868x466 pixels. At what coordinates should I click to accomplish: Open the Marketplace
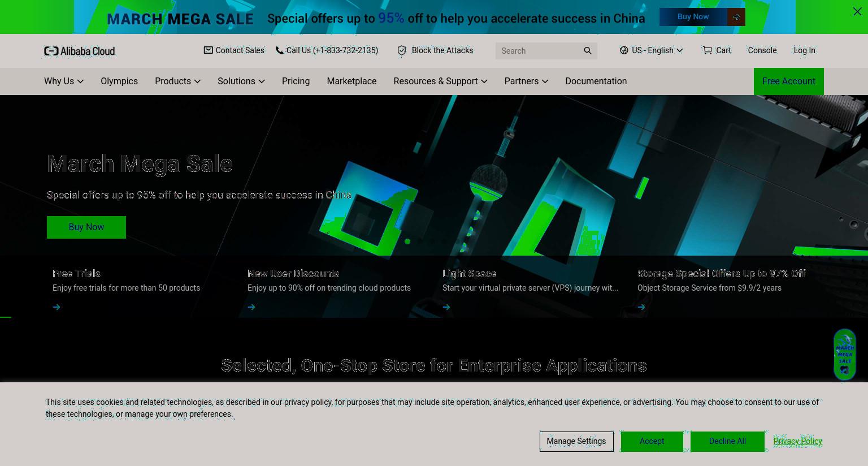[x=351, y=81]
